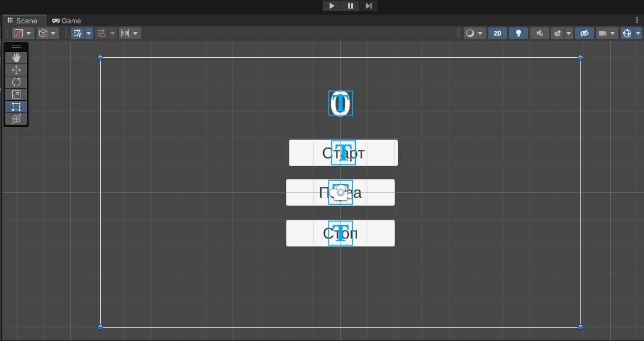Toggle scene visibility eye icon

(x=584, y=33)
